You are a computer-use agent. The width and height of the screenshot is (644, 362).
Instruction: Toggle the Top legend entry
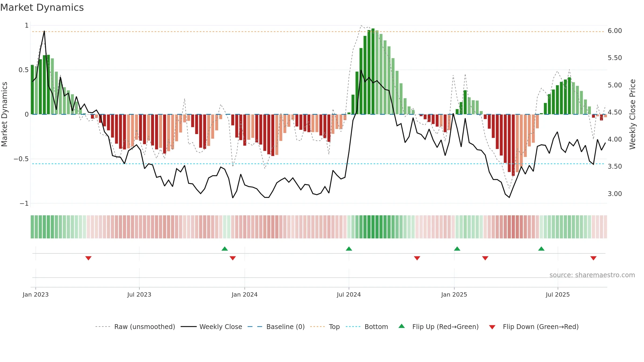tap(325, 327)
